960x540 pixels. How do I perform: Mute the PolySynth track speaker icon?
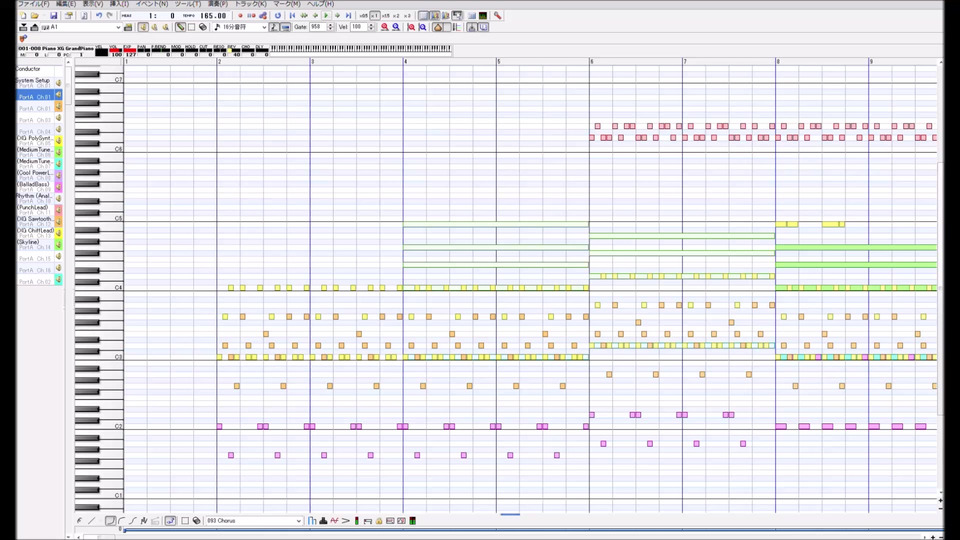(58, 140)
